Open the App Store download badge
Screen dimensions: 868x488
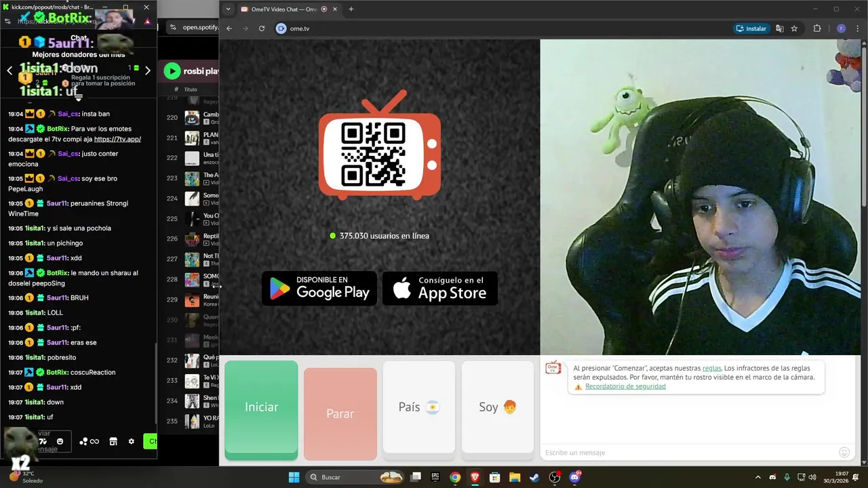coord(440,289)
